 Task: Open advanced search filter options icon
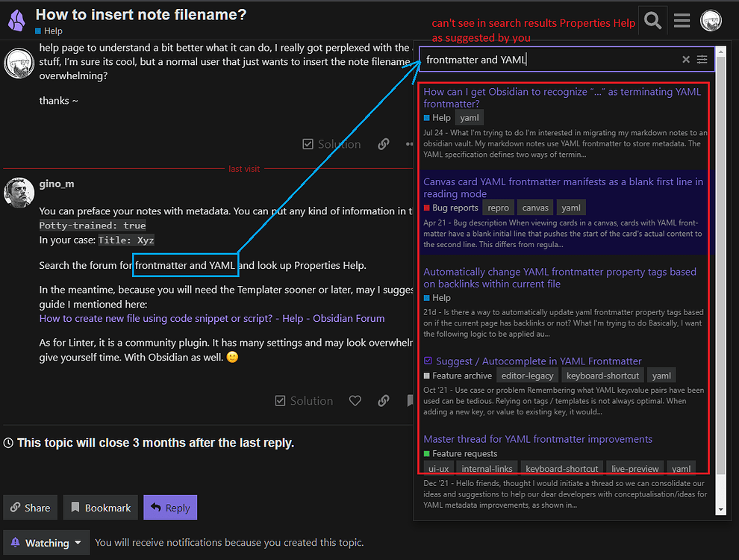point(702,60)
